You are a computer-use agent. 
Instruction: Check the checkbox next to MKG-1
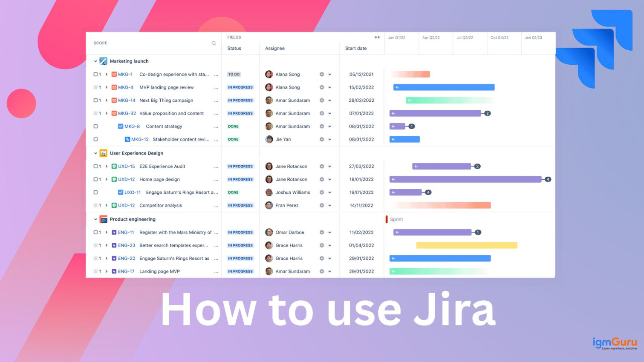pos(95,74)
